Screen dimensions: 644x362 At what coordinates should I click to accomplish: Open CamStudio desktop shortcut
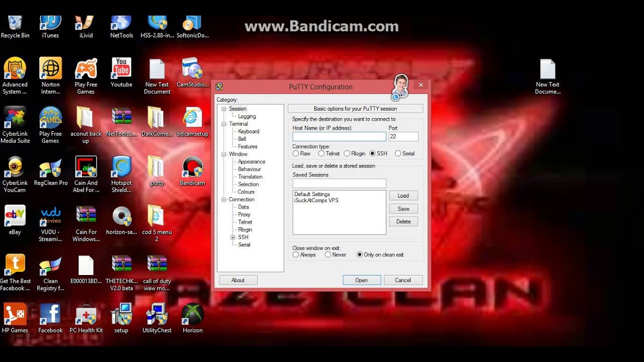pos(192,73)
